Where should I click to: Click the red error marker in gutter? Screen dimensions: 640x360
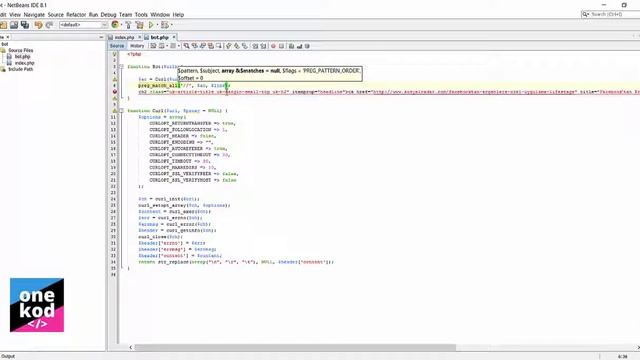[x=115, y=92]
